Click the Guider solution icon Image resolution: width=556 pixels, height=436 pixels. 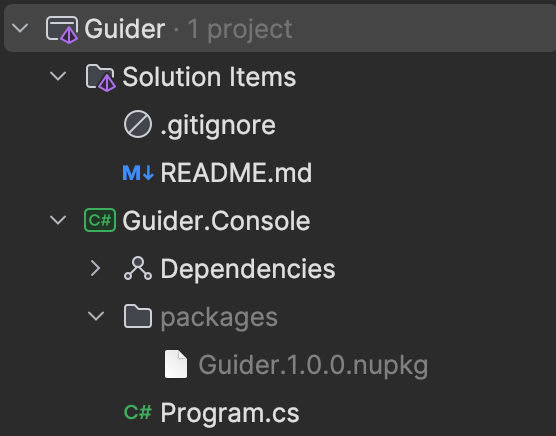coord(62,30)
